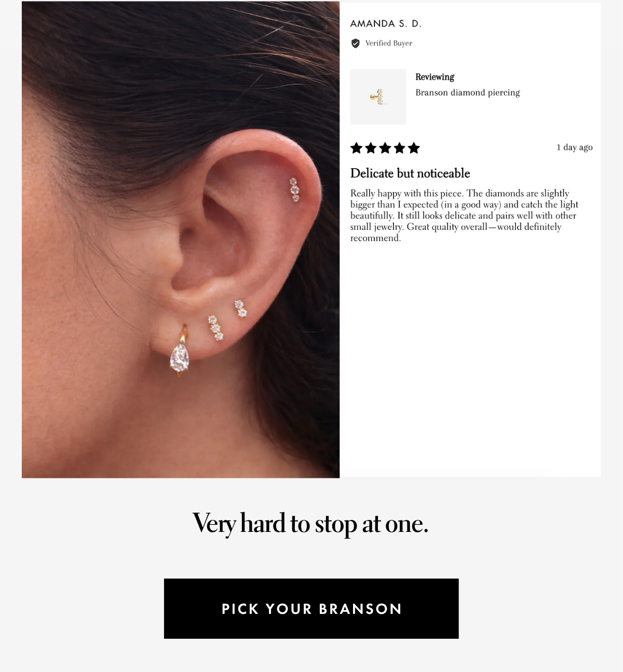Click the PICK YOUR BRANSON button
The height and width of the screenshot is (672, 623).
311,609
